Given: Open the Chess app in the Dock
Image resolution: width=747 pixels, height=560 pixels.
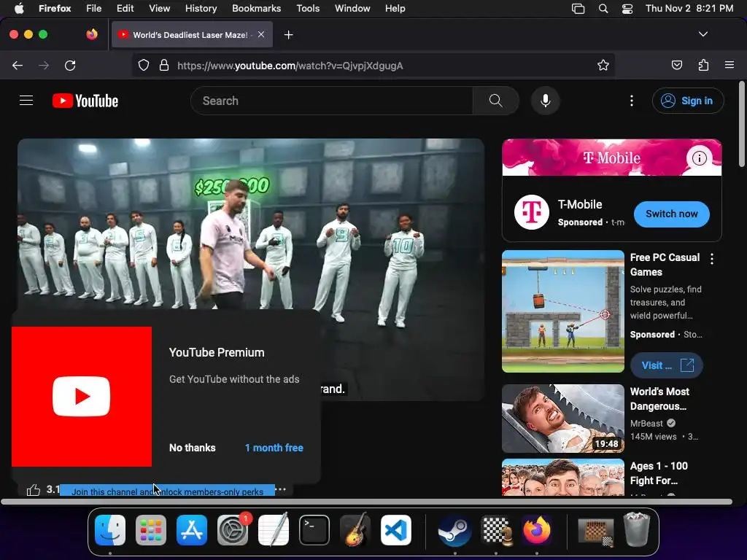Looking at the screenshot, I should coord(496,530).
